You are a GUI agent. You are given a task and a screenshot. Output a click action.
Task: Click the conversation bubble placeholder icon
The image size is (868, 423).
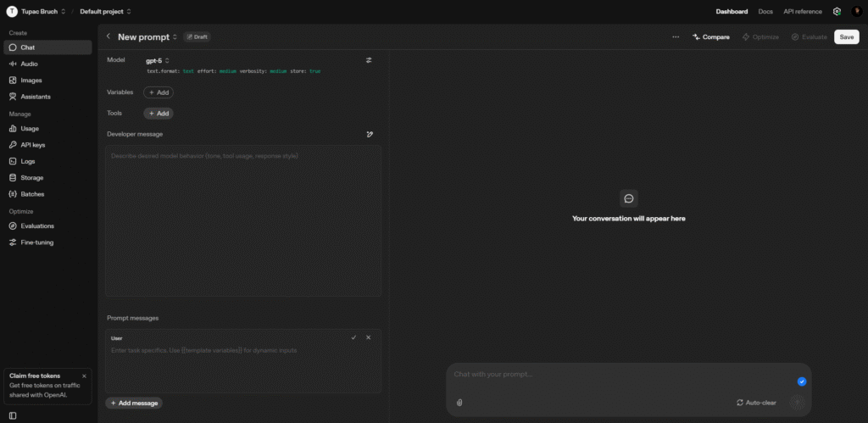[x=629, y=198]
